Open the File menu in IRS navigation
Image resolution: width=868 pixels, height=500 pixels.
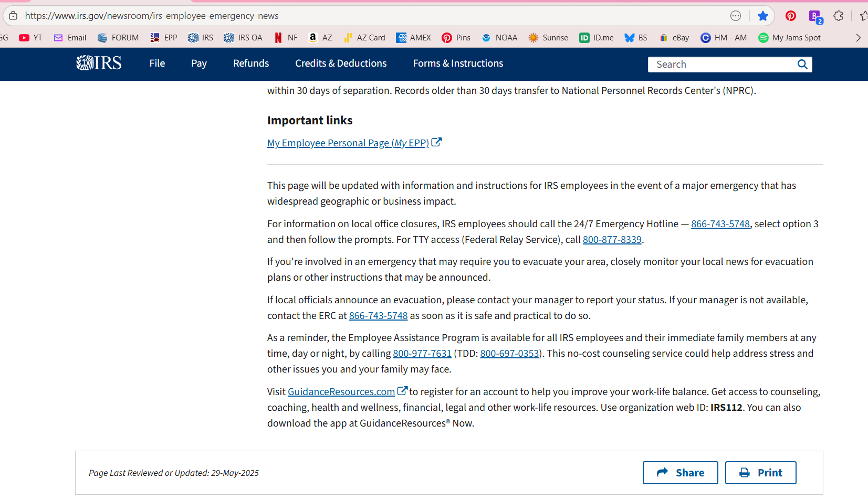coord(157,63)
